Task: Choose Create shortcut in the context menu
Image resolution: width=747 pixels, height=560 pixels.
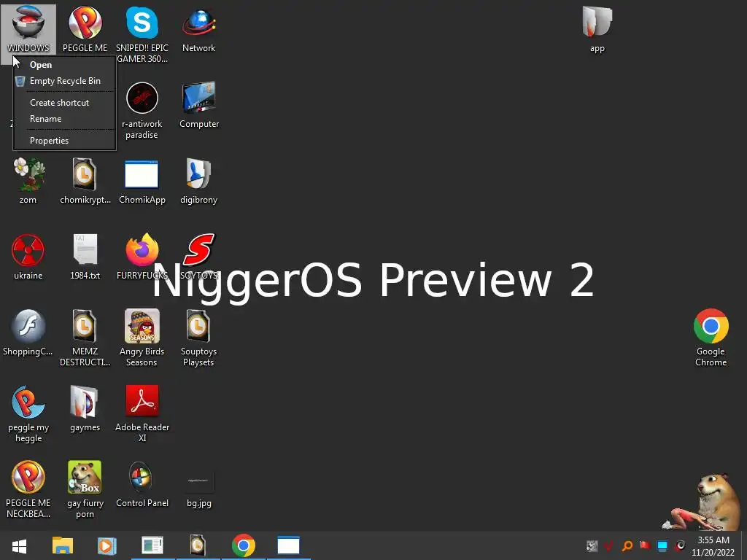Action: 64,102
